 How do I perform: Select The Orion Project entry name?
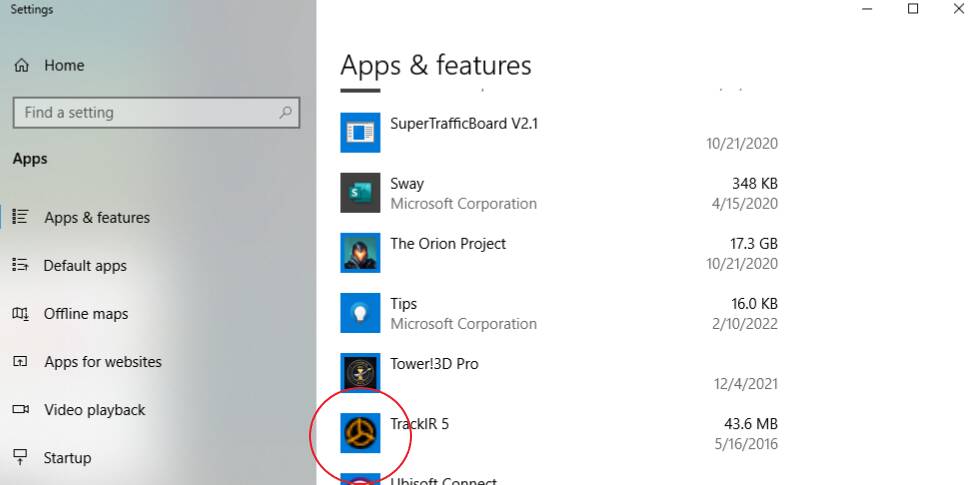[x=448, y=244]
